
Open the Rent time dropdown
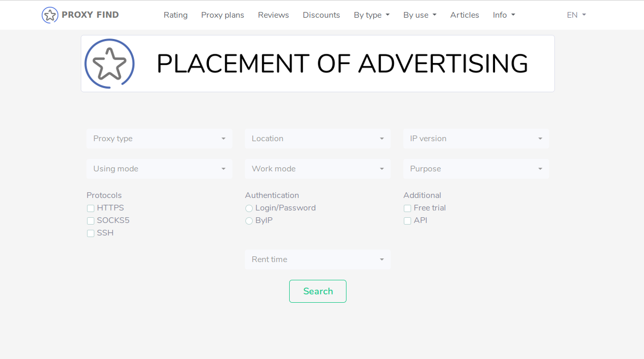coord(317,259)
